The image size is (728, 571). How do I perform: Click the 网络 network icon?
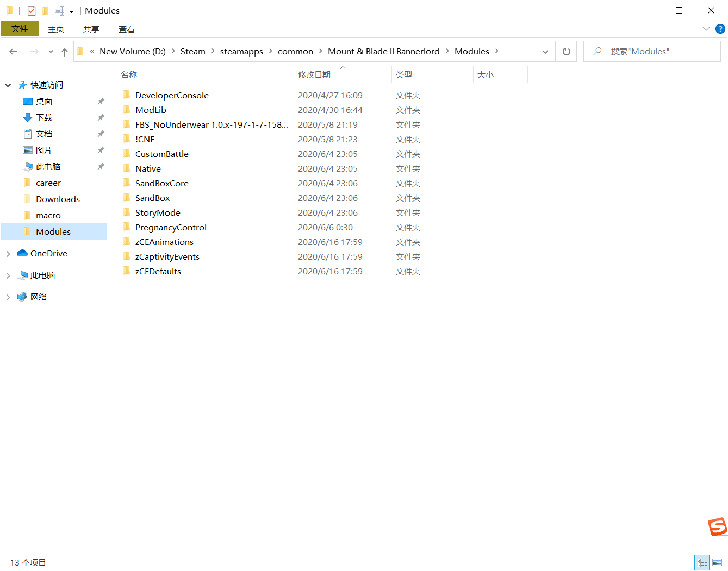click(22, 297)
